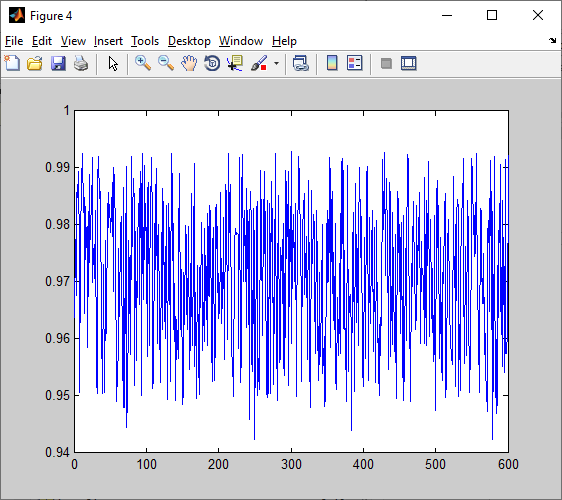Open the Tools menu
Viewport: 562px width, 500px height.
coord(145,41)
